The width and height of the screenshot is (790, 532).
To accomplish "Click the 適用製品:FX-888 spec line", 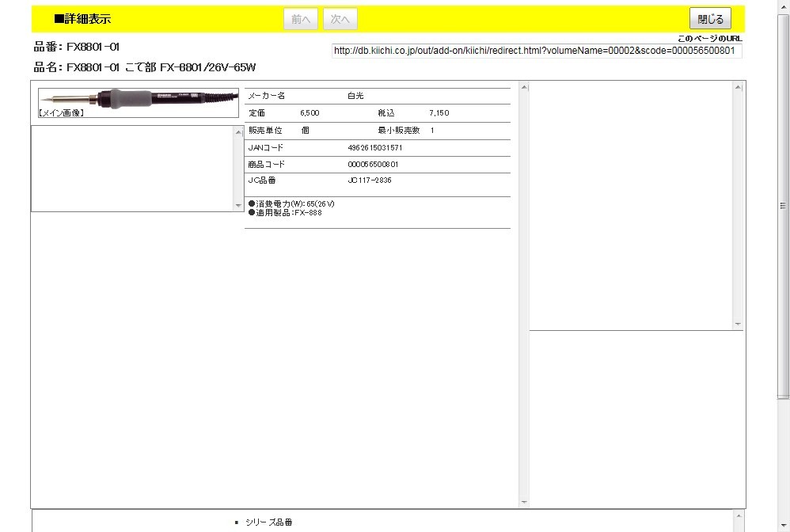I will click(285, 213).
